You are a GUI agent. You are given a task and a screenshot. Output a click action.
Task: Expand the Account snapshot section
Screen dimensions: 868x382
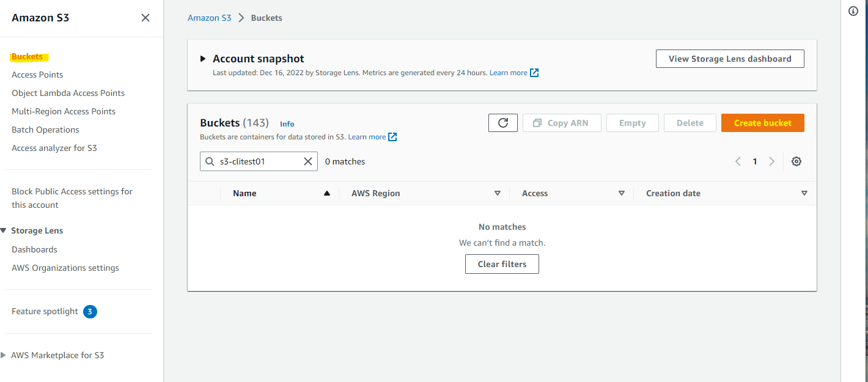(x=203, y=58)
